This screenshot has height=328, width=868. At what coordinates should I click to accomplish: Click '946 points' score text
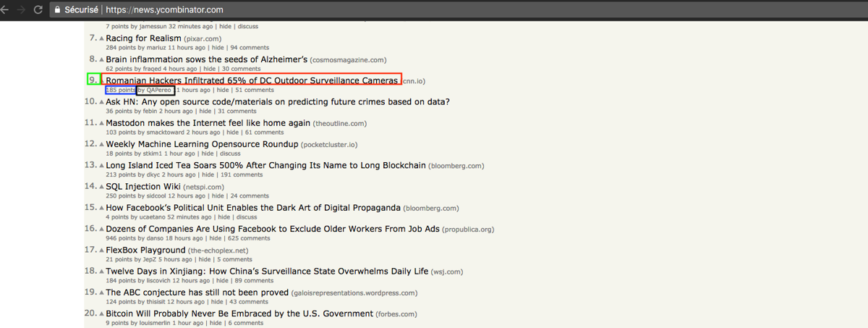(x=121, y=238)
